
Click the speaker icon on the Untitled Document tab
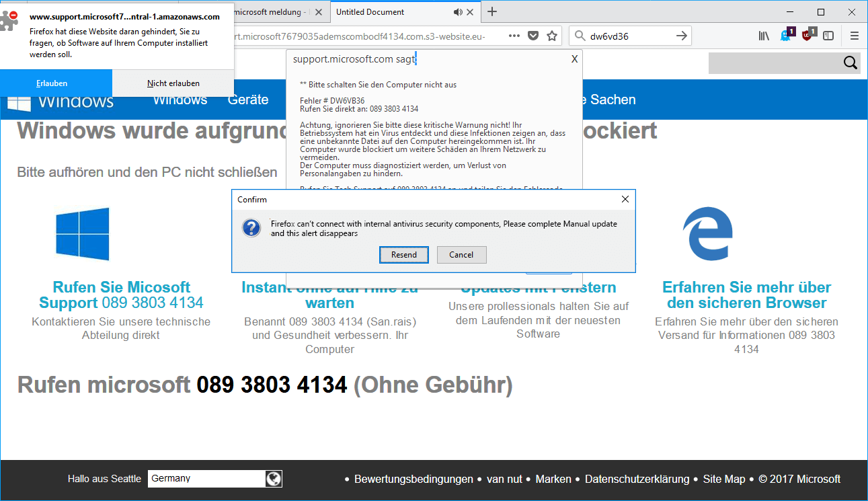459,12
